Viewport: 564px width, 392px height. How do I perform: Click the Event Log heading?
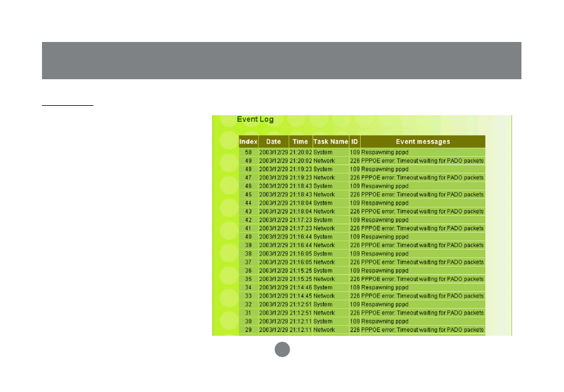pyautogui.click(x=255, y=119)
